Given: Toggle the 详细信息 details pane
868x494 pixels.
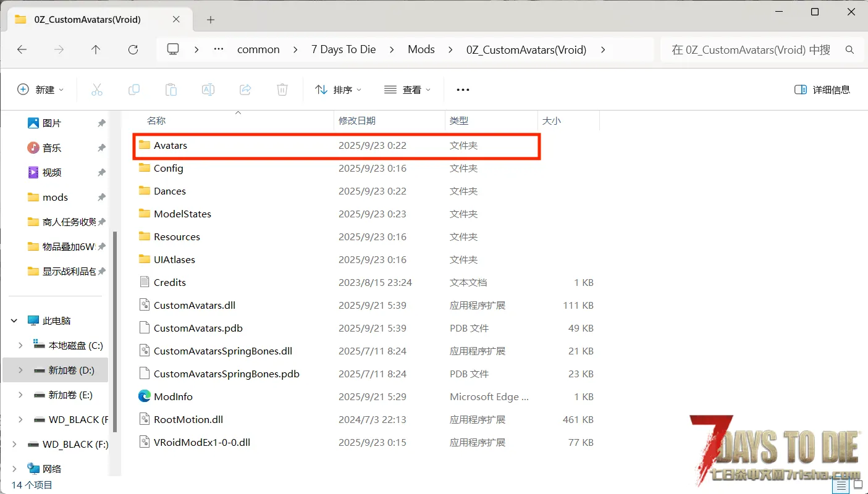Looking at the screenshot, I should point(822,90).
